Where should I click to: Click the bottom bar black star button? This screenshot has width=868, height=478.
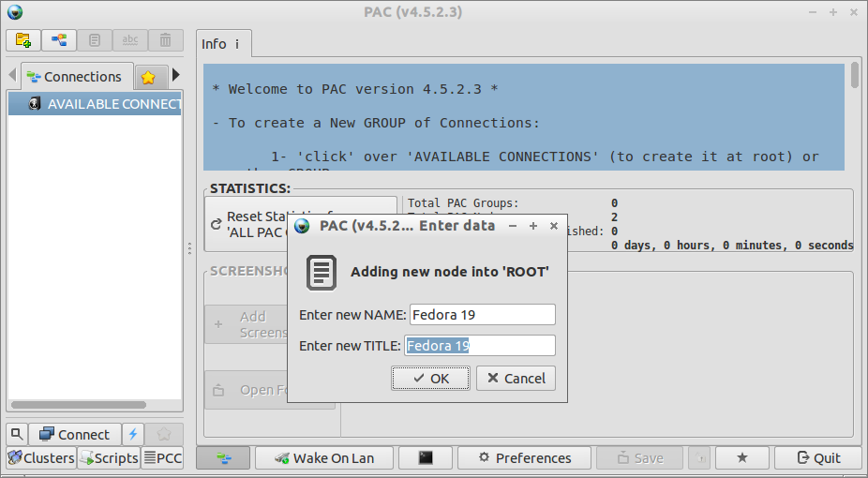(x=742, y=458)
